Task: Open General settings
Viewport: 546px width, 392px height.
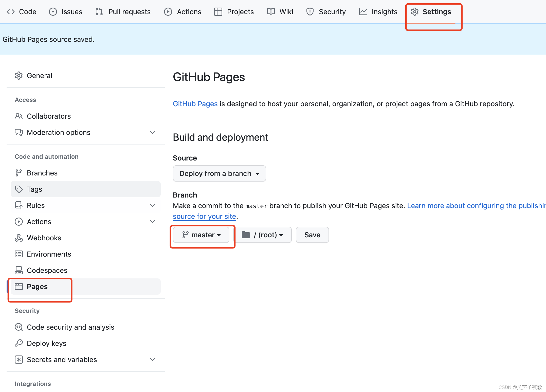Action: pos(86,76)
